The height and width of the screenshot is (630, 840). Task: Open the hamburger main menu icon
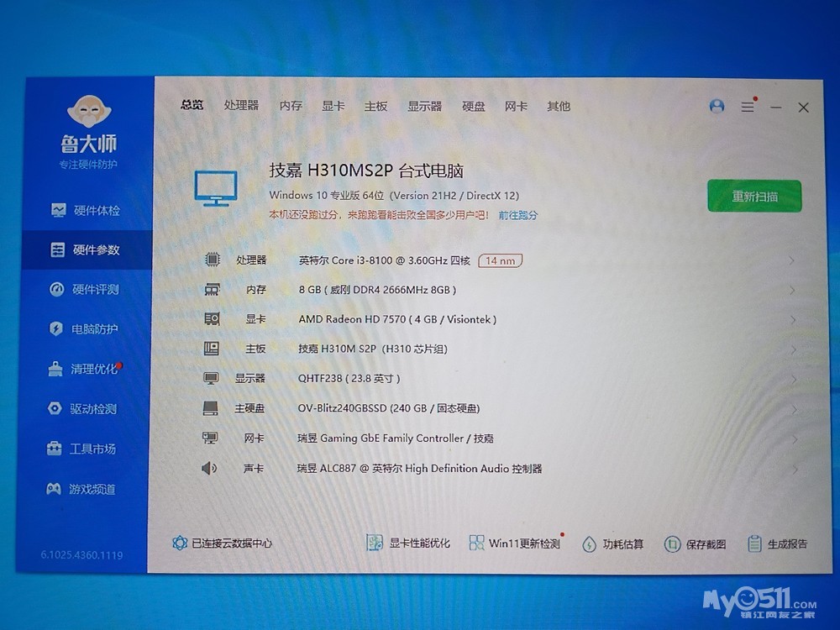747,108
